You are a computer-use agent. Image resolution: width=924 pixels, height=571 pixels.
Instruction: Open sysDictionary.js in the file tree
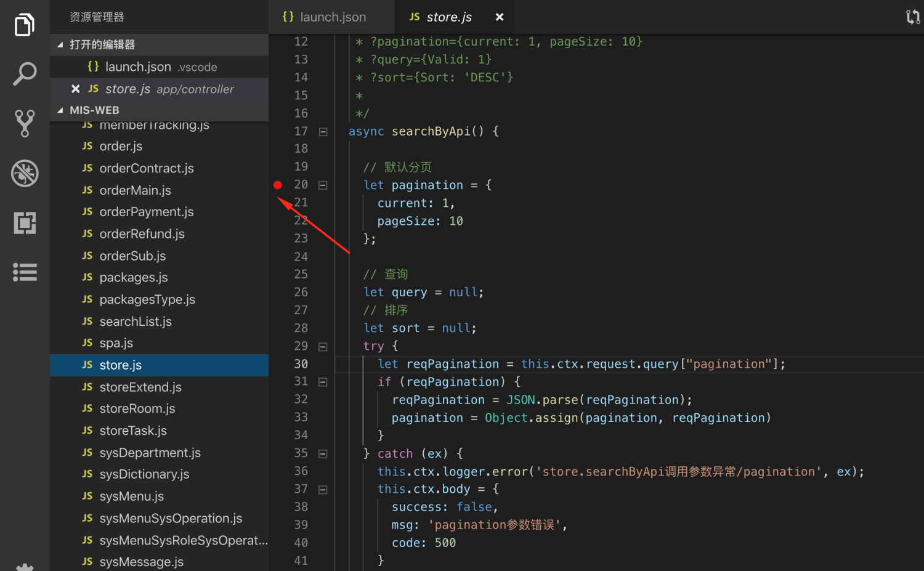159,474
